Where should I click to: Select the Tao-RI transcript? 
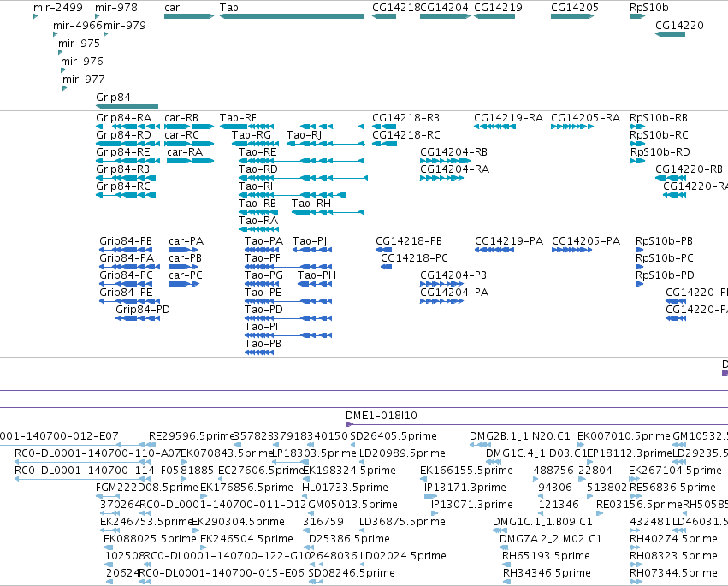tap(293, 195)
